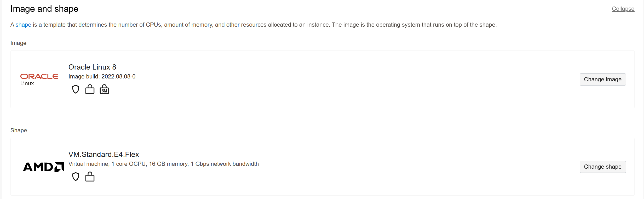Image resolution: width=644 pixels, height=199 pixels.
Task: Collapse the Image and shape section
Action: 623,9
